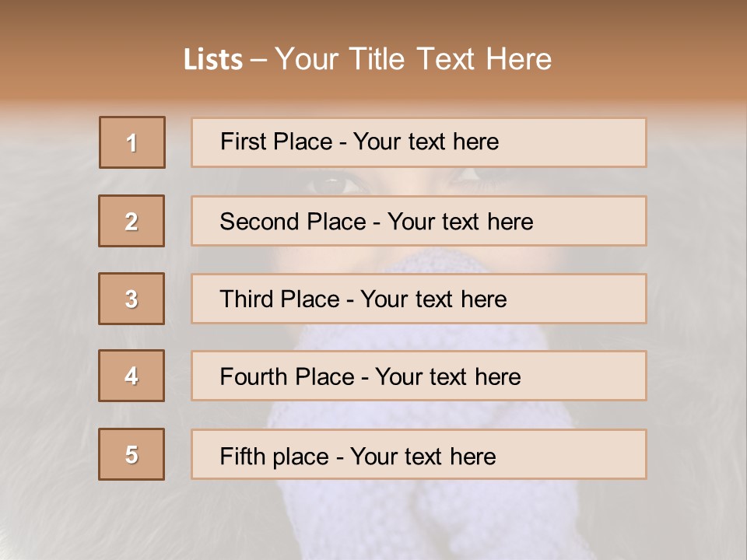Click "Your text here" in Fourth Place row
This screenshot has width=747, height=560.
447,377
